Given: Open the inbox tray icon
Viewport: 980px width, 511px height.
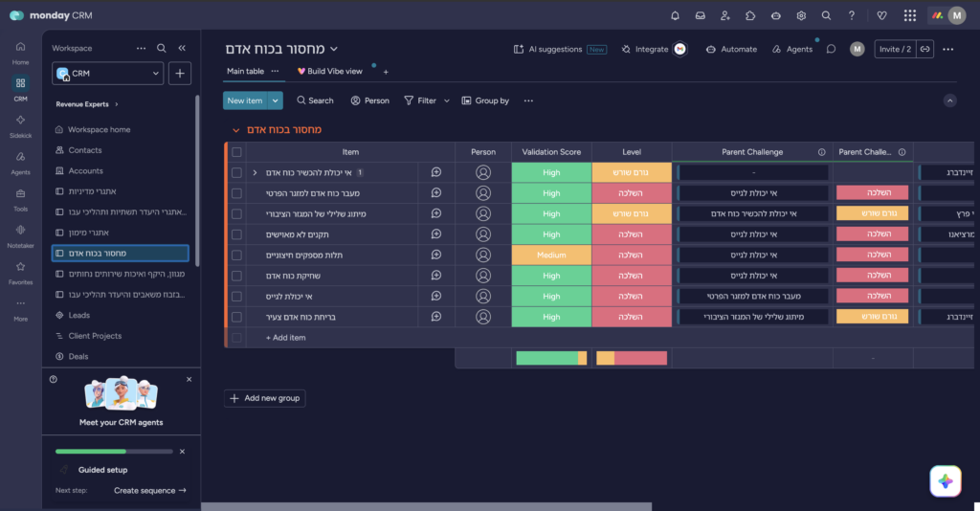Looking at the screenshot, I should [x=700, y=15].
